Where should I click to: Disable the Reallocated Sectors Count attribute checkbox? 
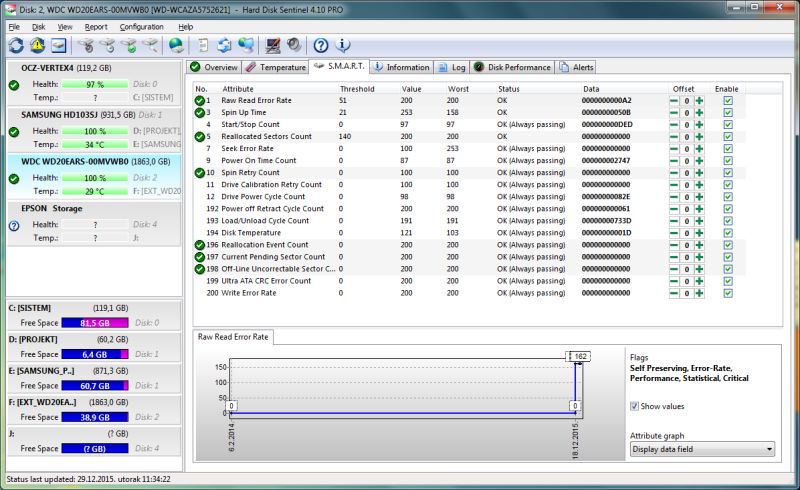[x=728, y=137]
